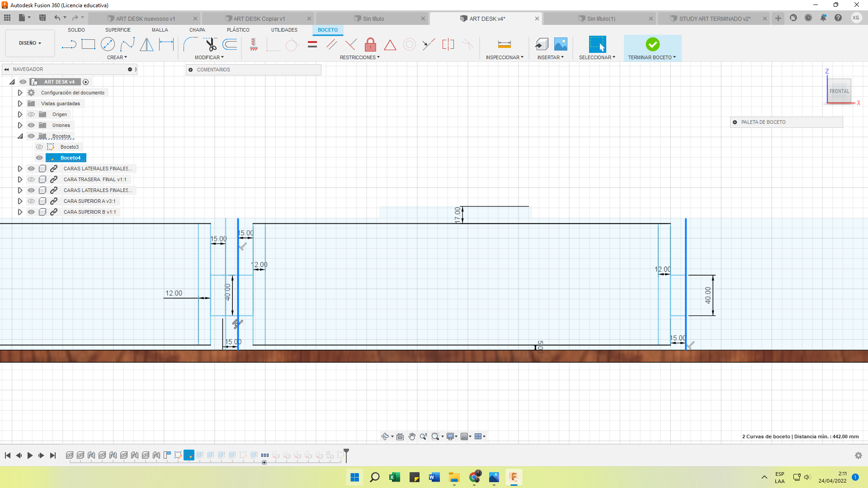Select the Rectangle sketch tool
The image size is (868, 488).
[88, 44]
